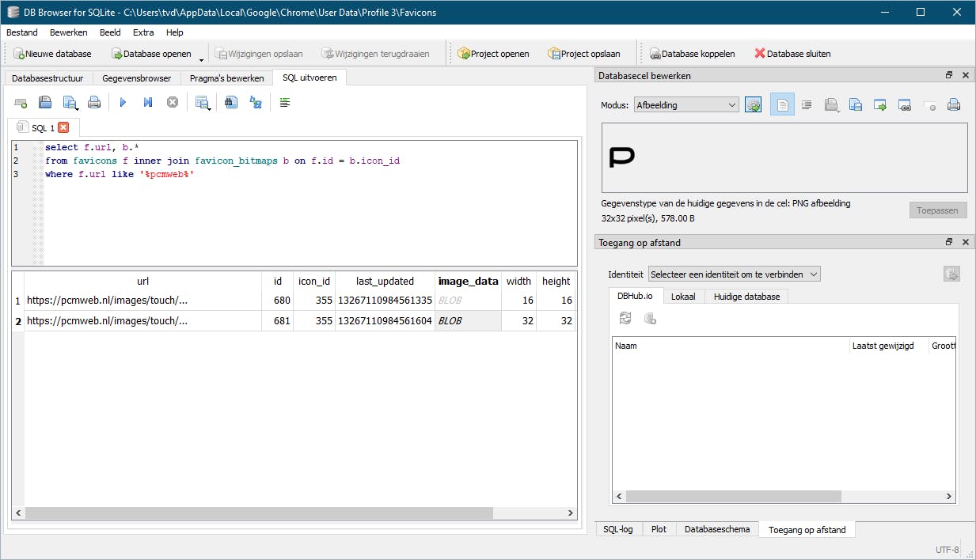Expand the Identiteit selection dropdown
976x560 pixels.
[x=734, y=274]
